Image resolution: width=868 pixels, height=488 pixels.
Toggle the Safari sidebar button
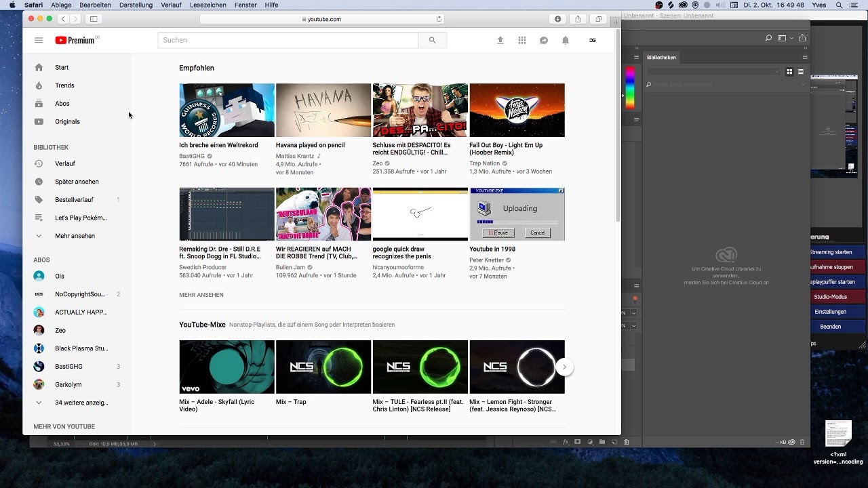(94, 19)
